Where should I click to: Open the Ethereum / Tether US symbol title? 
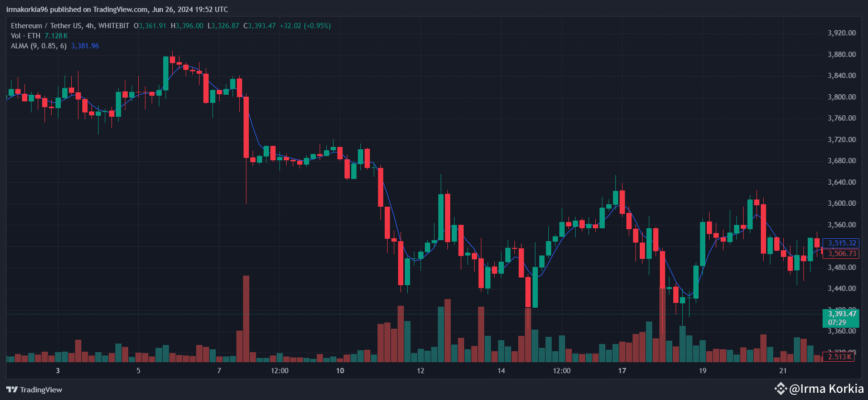pos(46,26)
